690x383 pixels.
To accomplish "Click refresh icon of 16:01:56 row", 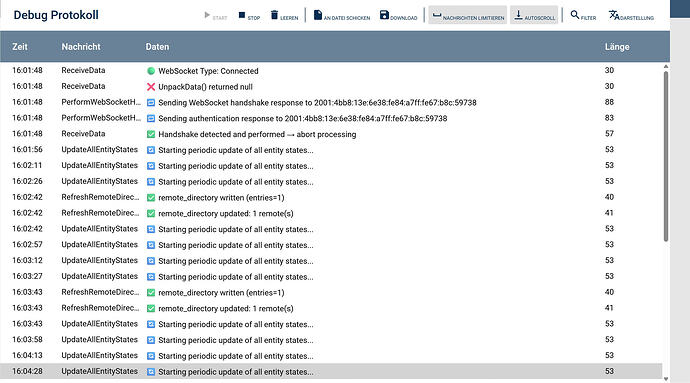I will [151, 150].
